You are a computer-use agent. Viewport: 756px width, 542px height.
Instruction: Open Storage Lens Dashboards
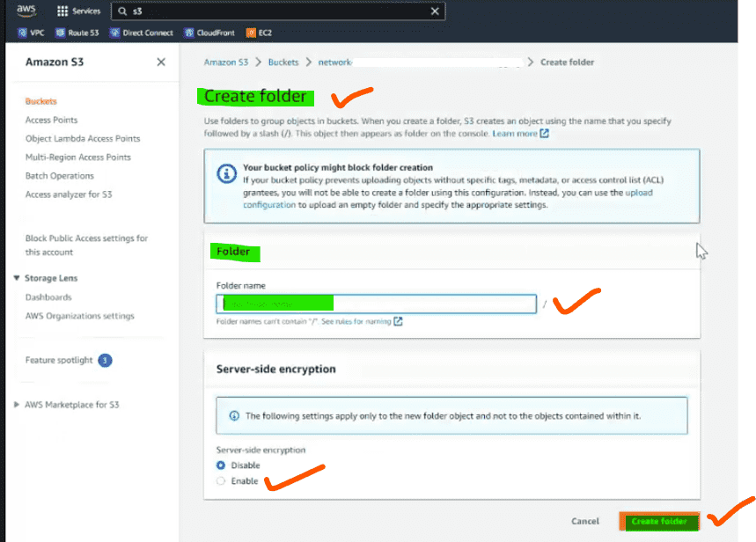coord(48,297)
